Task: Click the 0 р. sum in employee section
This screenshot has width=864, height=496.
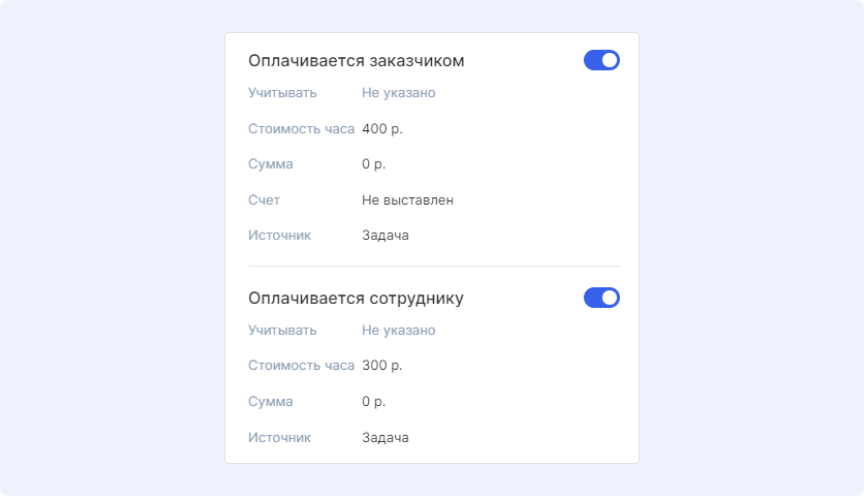Action: coord(374,402)
